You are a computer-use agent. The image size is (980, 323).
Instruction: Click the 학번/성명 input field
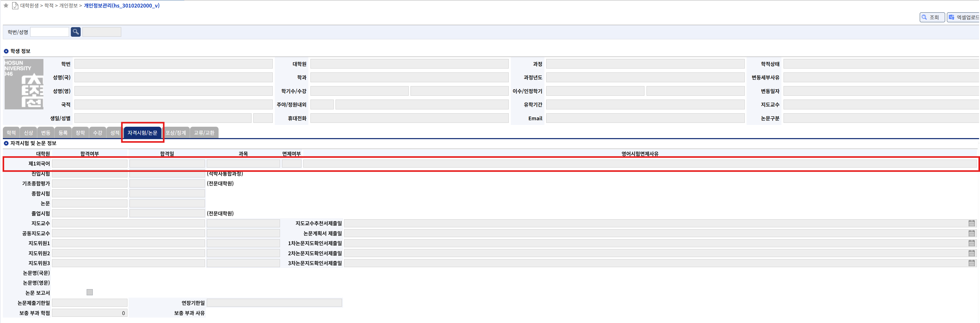pyautogui.click(x=49, y=32)
